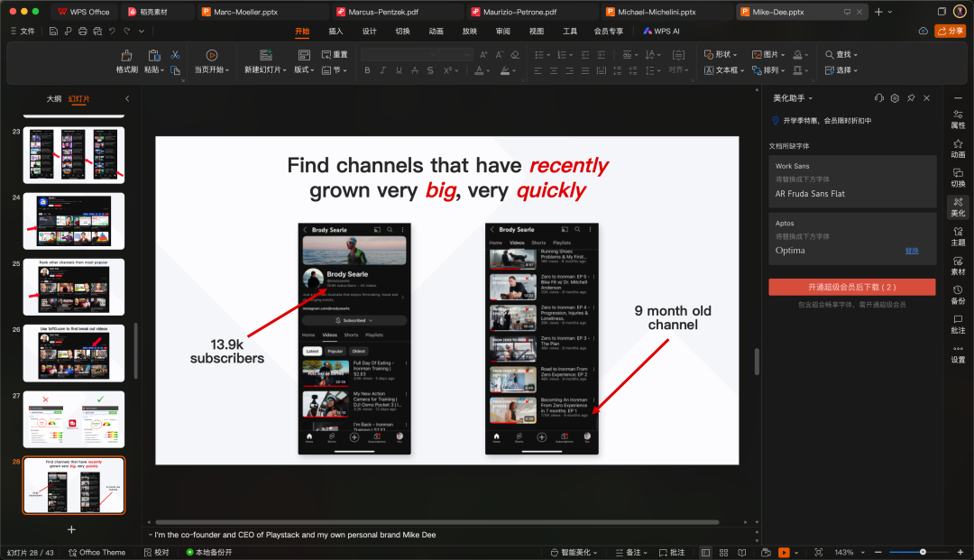The image size is (974, 560).
Task: Click Smart Beautify (智能美化) in status bar
Action: point(574,553)
